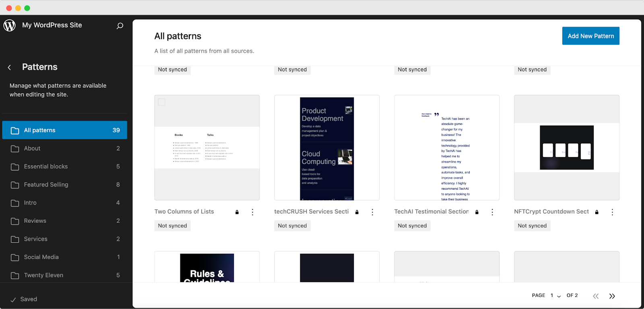
Task: Click the Saved status text
Action: pos(29,299)
